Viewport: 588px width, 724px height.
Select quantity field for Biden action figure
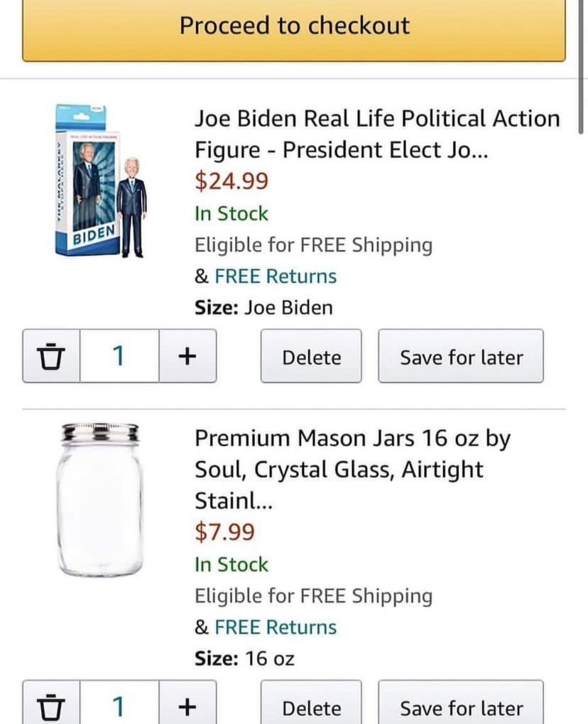pyautogui.click(x=119, y=356)
